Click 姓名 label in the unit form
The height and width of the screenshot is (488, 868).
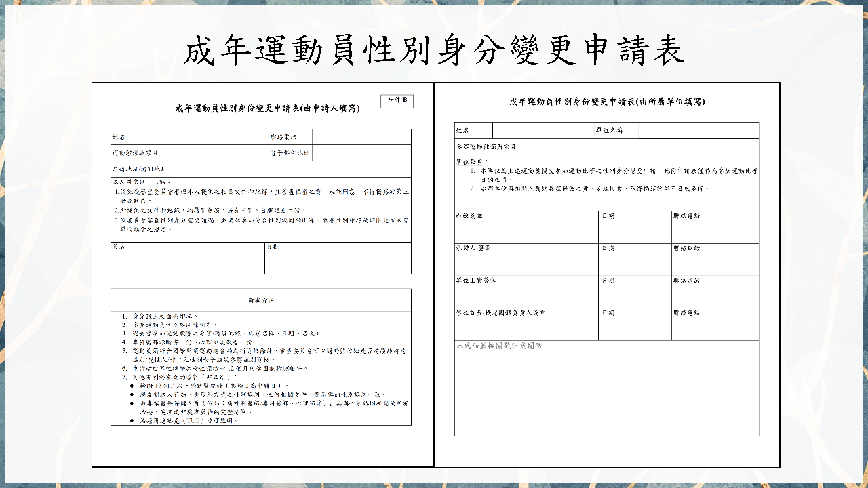click(x=462, y=130)
